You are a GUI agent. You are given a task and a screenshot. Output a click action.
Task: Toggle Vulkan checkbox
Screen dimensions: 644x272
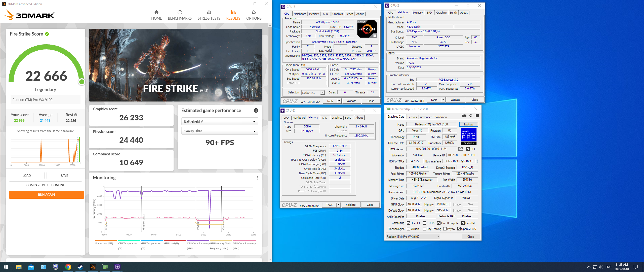click(x=408, y=229)
